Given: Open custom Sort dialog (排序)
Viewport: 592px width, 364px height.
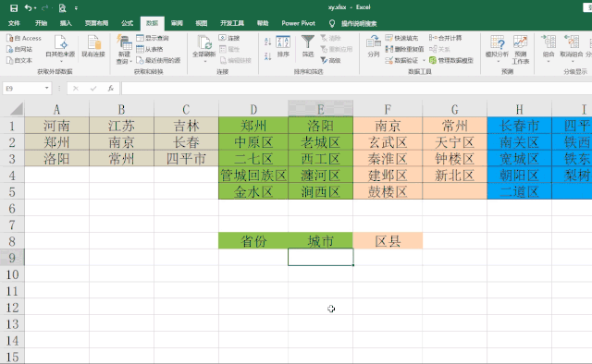Looking at the screenshot, I should (283, 46).
